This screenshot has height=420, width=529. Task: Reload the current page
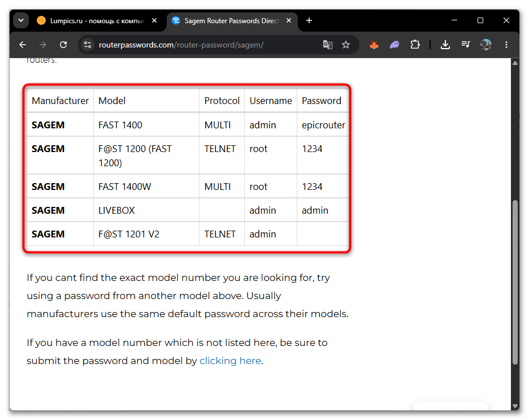click(x=63, y=45)
